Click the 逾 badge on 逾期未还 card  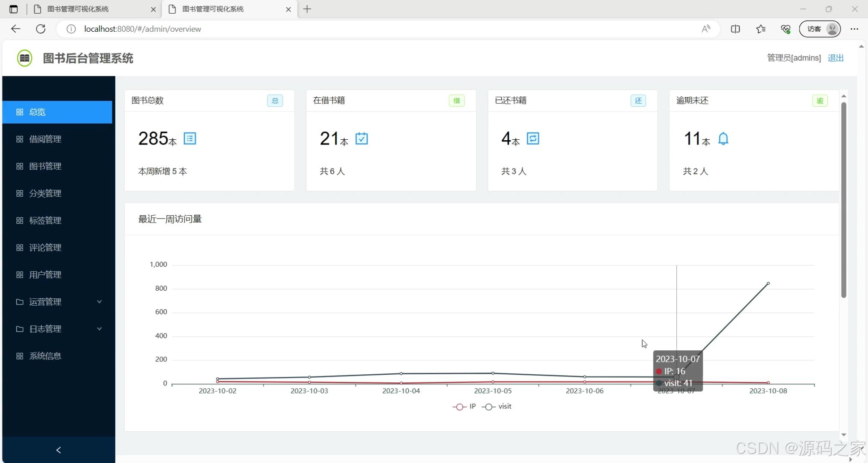tap(820, 100)
